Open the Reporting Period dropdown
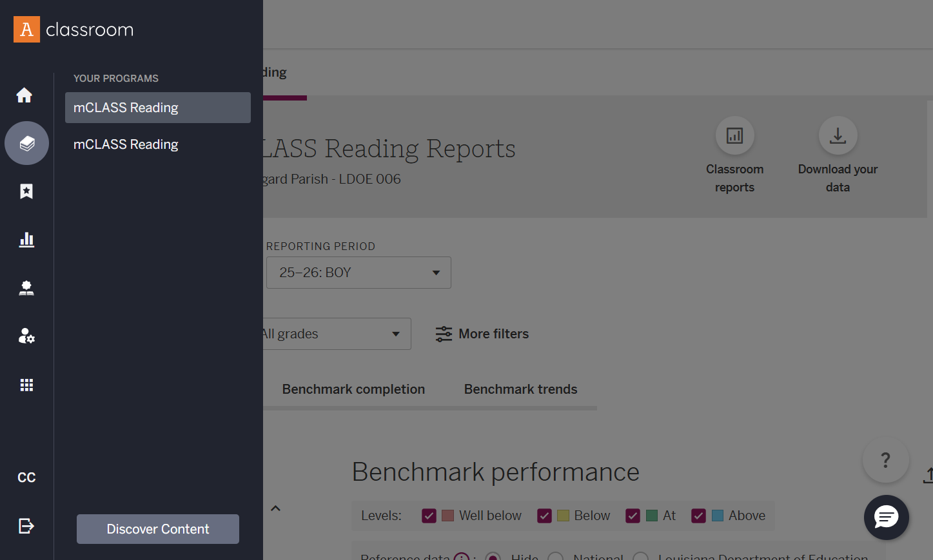Image resolution: width=933 pixels, height=560 pixels. click(x=358, y=273)
